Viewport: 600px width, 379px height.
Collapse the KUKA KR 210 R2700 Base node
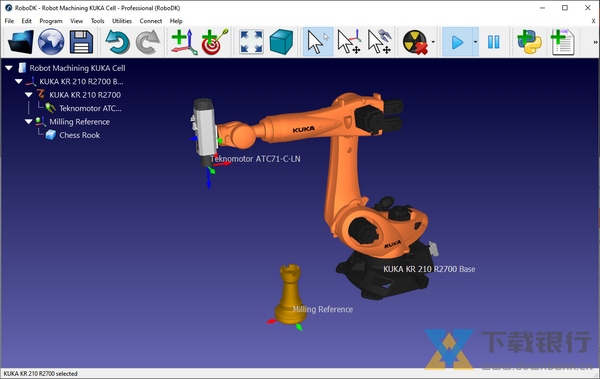click(x=19, y=82)
